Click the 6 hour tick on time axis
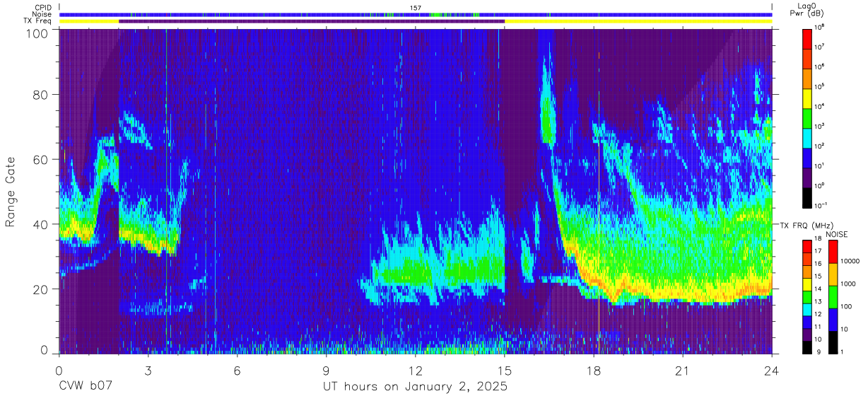Image resolution: width=868 pixels, height=401 pixels. (x=237, y=371)
